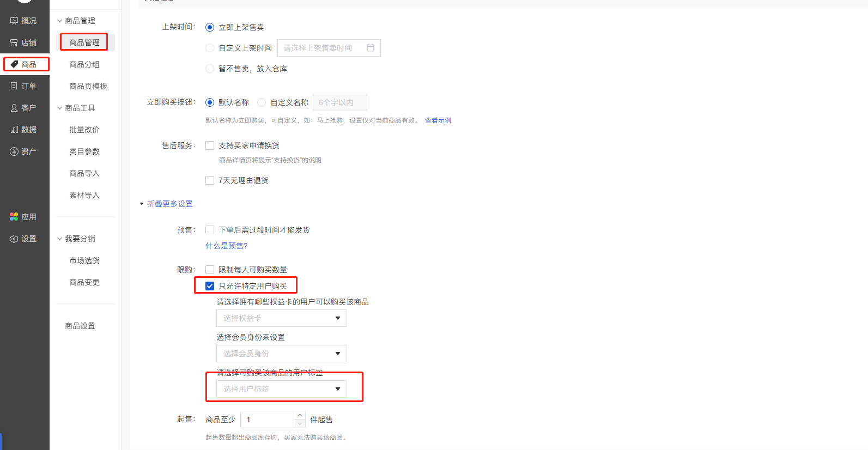Click the calendar icon in 上架时间 field
This screenshot has width=868, height=450.
point(371,48)
